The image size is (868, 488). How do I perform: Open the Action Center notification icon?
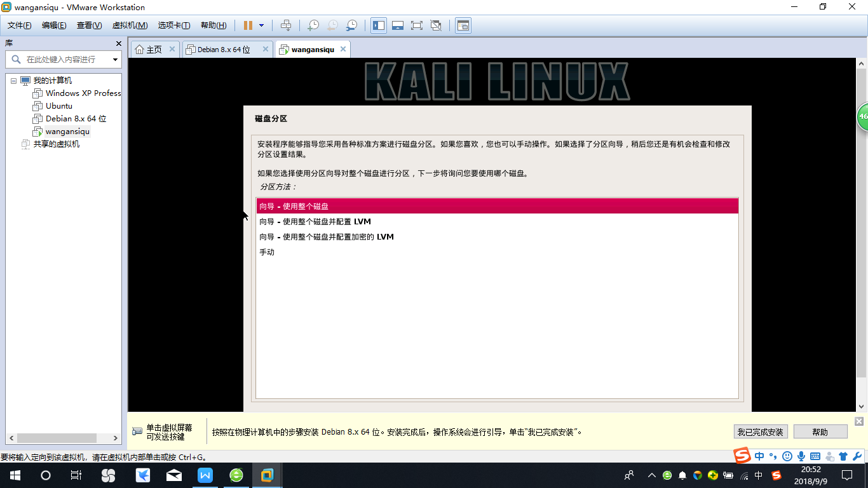[x=846, y=475]
